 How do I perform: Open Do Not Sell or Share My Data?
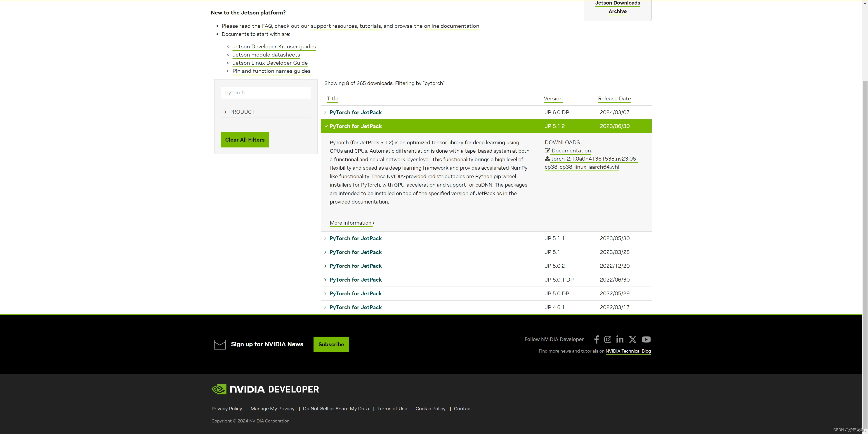(x=336, y=409)
